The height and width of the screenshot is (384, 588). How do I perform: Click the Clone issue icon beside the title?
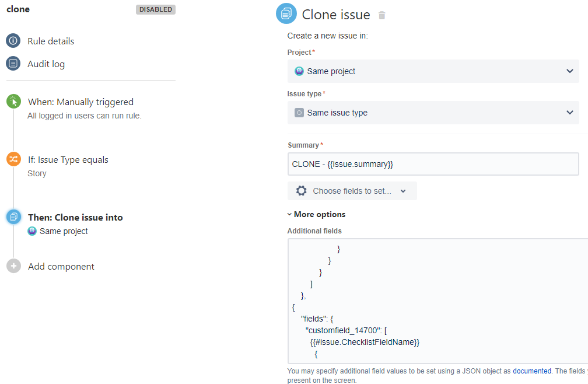point(286,13)
